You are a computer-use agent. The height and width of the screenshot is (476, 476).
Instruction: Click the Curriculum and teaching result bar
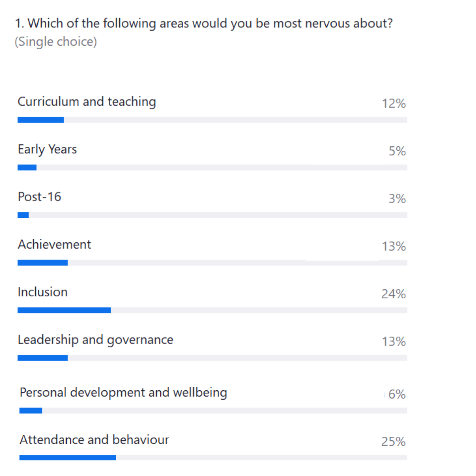(212, 120)
